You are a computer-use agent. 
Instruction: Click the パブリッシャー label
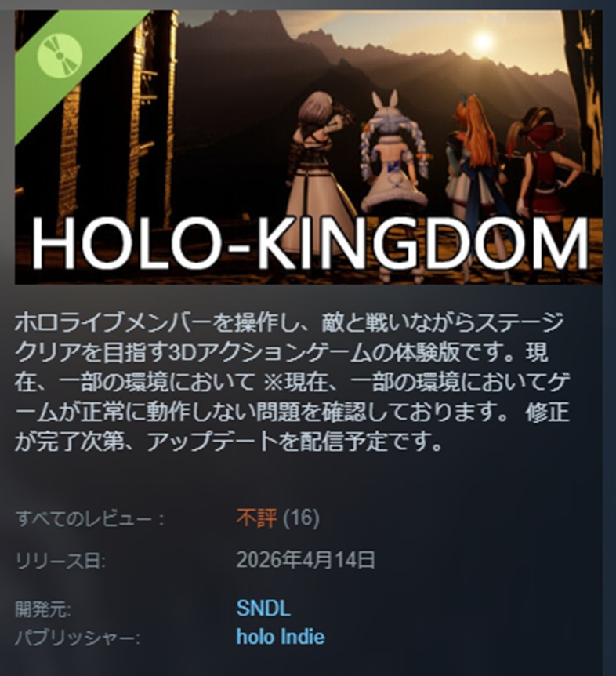pos(78,638)
